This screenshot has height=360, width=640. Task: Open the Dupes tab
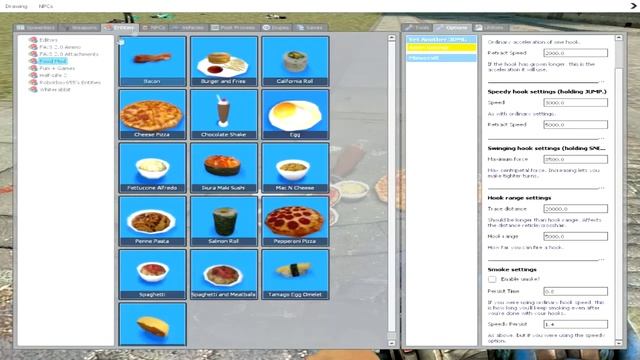pos(276,27)
